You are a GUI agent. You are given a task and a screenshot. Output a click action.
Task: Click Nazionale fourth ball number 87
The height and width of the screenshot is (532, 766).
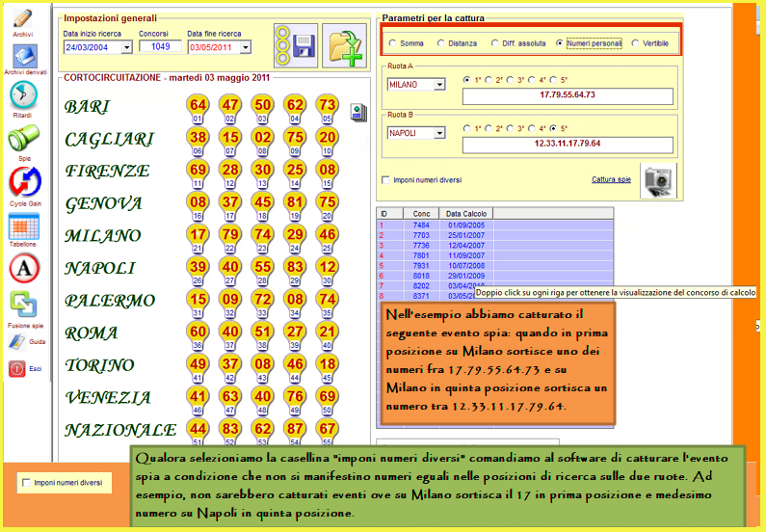point(295,429)
